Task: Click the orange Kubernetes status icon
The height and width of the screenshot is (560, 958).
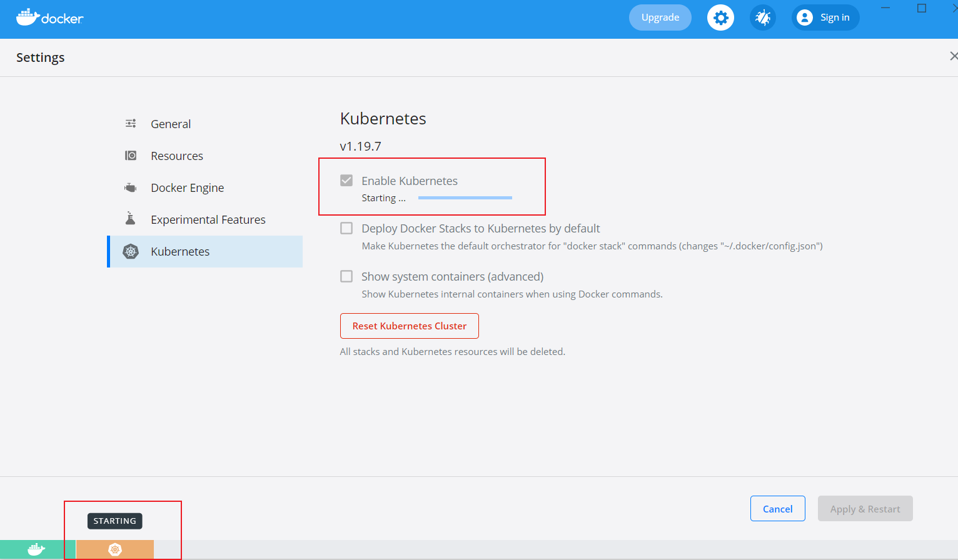Action: tap(115, 549)
